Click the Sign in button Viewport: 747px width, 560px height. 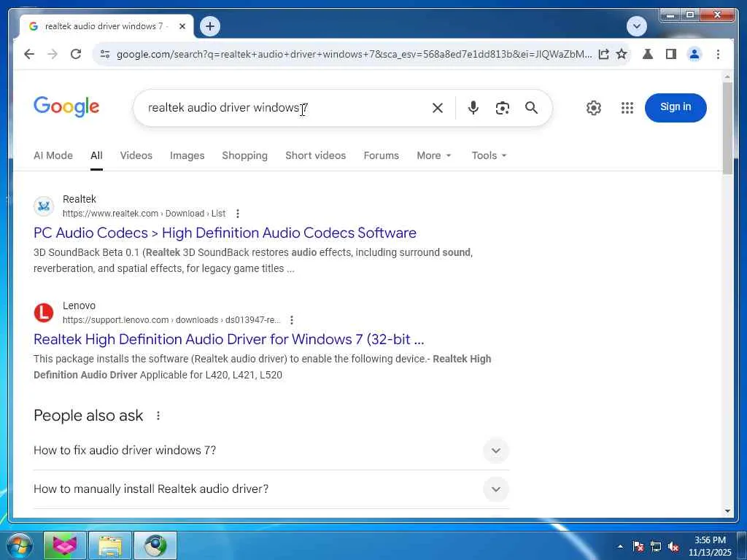pos(676,108)
